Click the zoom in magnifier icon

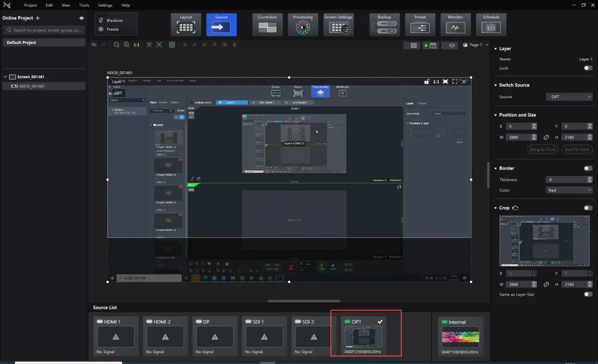tap(126, 45)
